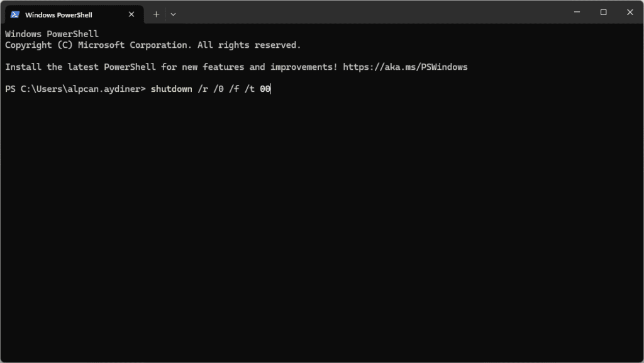Click the word shutdown in the command
The image size is (644, 363).
tap(171, 89)
